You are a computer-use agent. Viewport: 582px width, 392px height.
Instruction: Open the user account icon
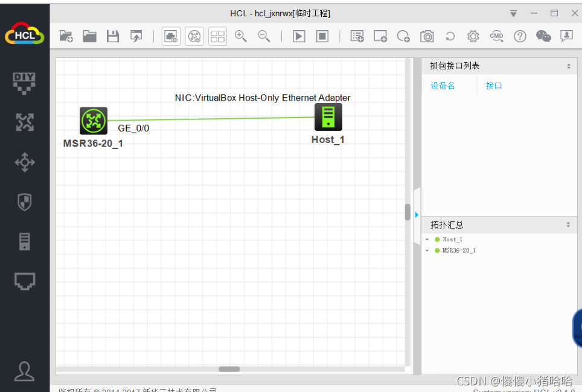pyautogui.click(x=25, y=371)
